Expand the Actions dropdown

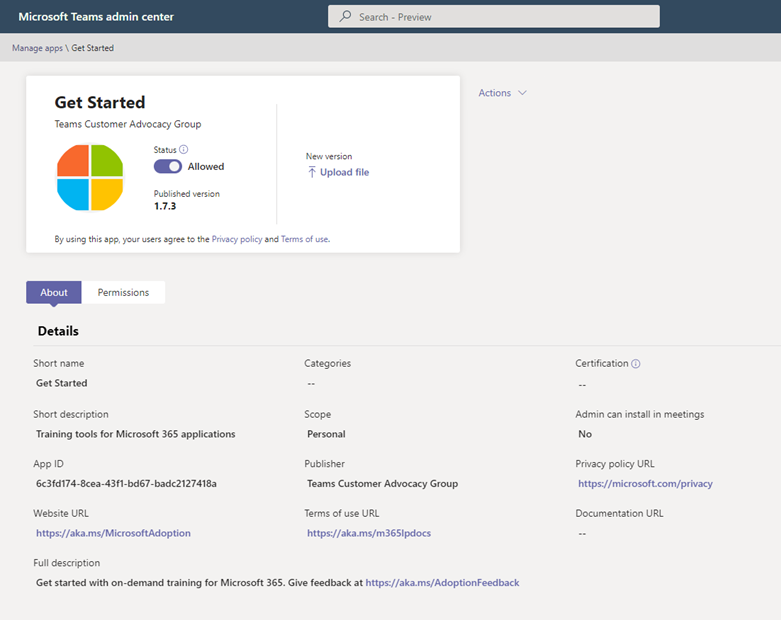[502, 93]
